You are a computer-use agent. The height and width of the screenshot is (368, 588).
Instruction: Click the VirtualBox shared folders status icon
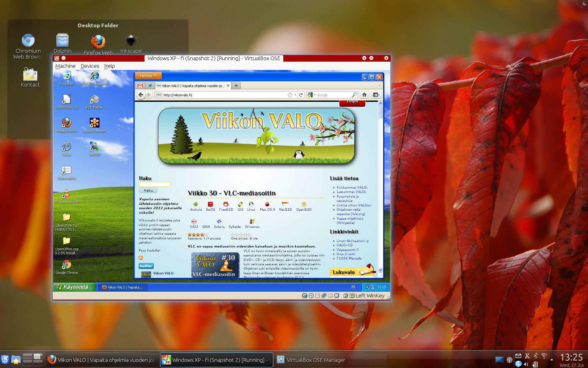[x=330, y=296]
